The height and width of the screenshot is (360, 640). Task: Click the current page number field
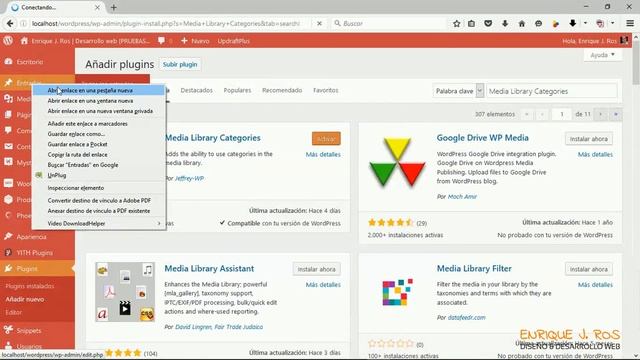tap(561, 114)
